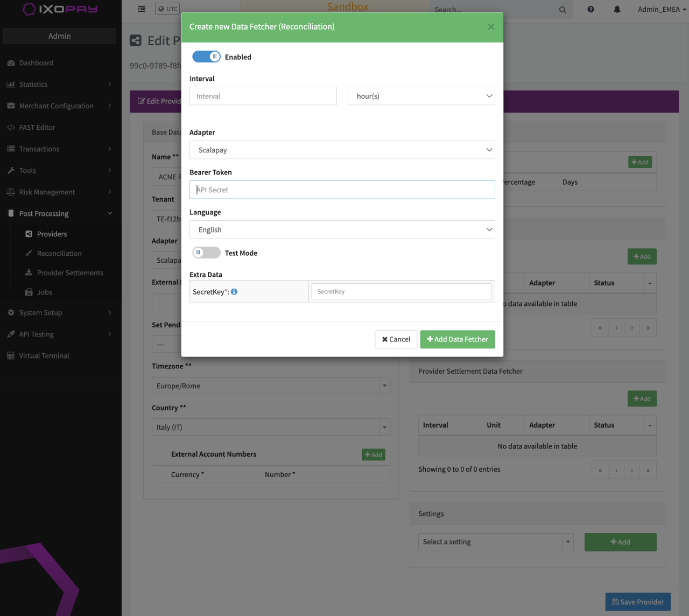689x616 pixels.
Task: Click the Dashboard icon in sidebar
Action: pyautogui.click(x=11, y=63)
